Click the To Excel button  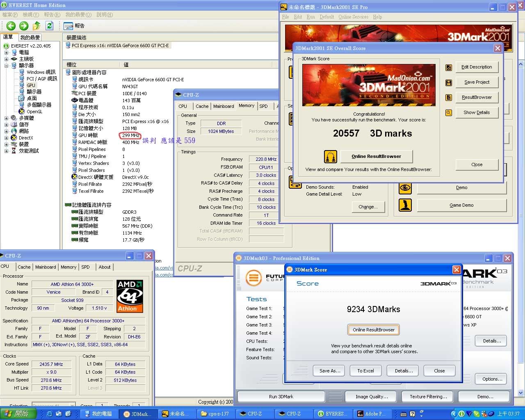click(365, 371)
